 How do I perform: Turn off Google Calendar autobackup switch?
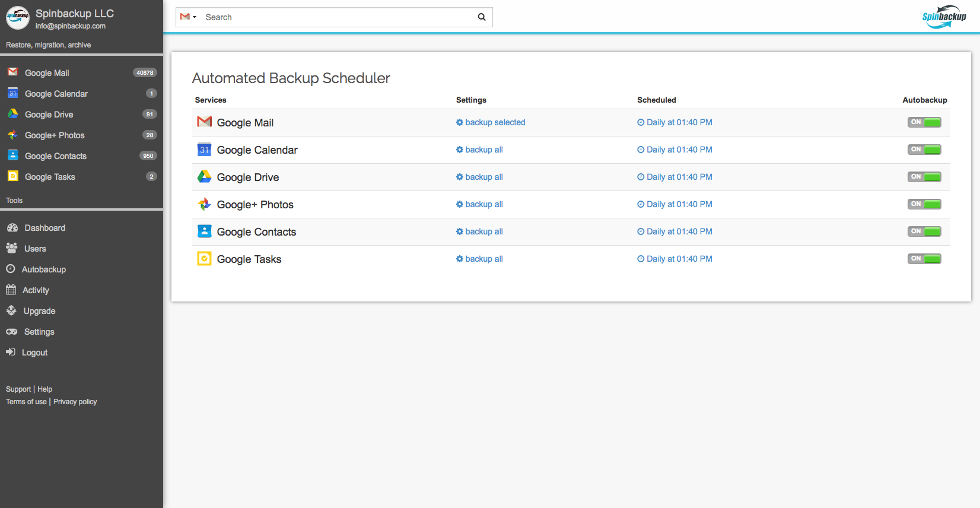[x=924, y=150]
